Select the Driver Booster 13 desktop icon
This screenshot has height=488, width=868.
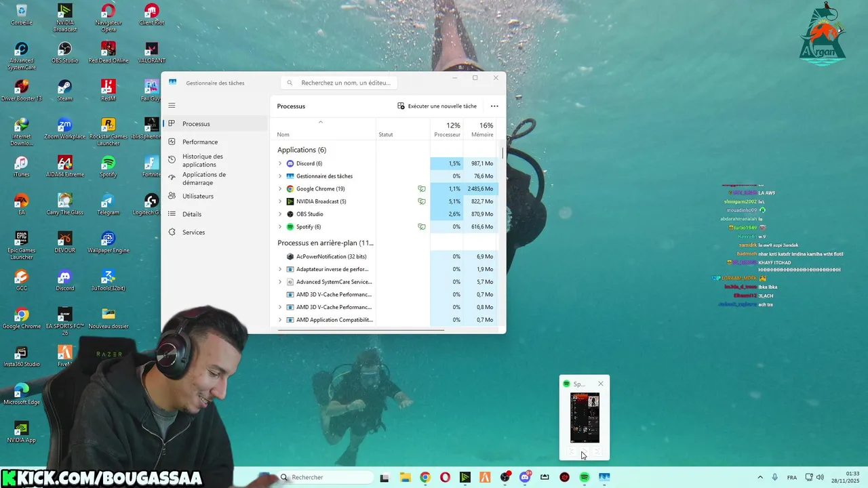[21, 90]
